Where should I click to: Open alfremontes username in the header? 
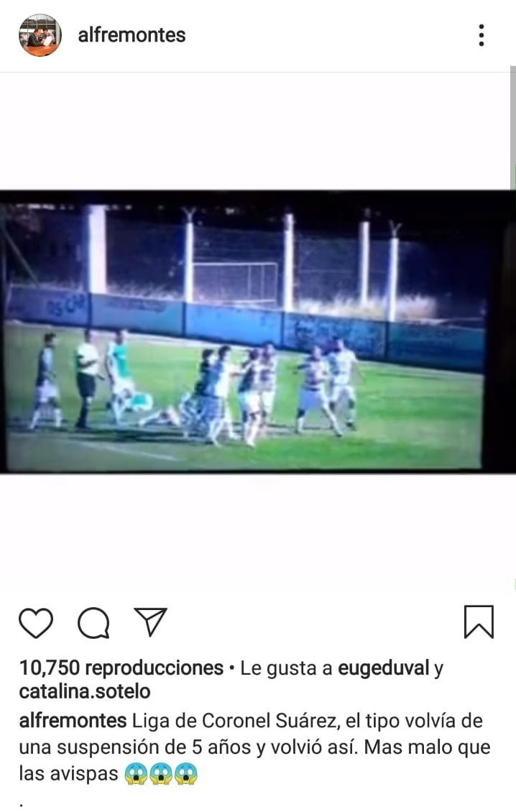(132, 35)
